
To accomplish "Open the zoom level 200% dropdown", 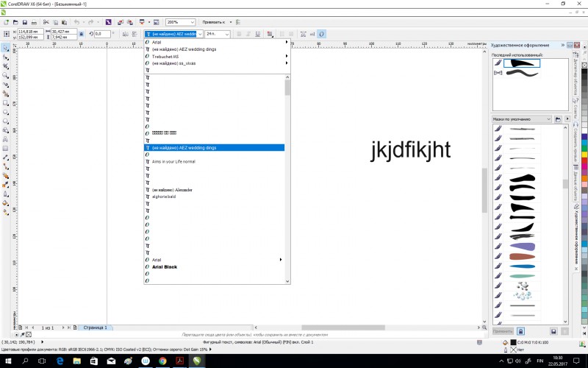I will tap(193, 22).
